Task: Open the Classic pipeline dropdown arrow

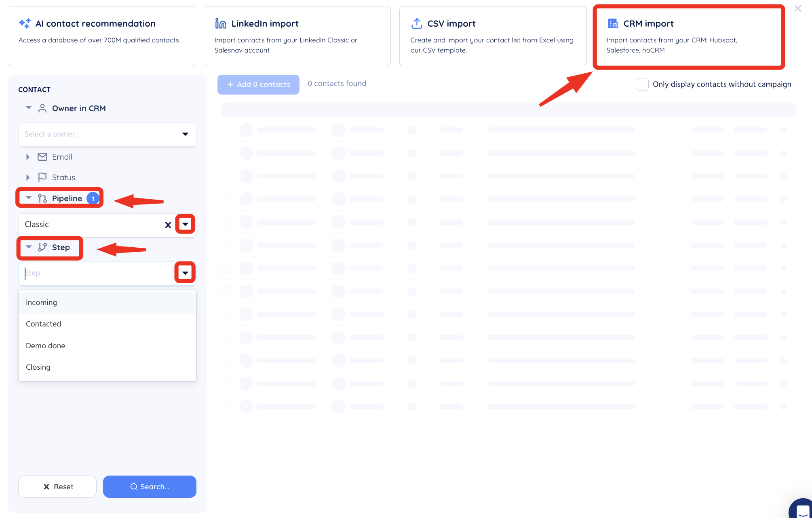Action: (185, 224)
